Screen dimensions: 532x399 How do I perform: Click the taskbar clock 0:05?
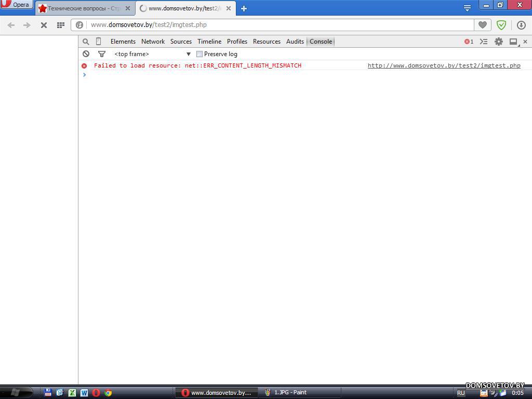pyautogui.click(x=518, y=393)
